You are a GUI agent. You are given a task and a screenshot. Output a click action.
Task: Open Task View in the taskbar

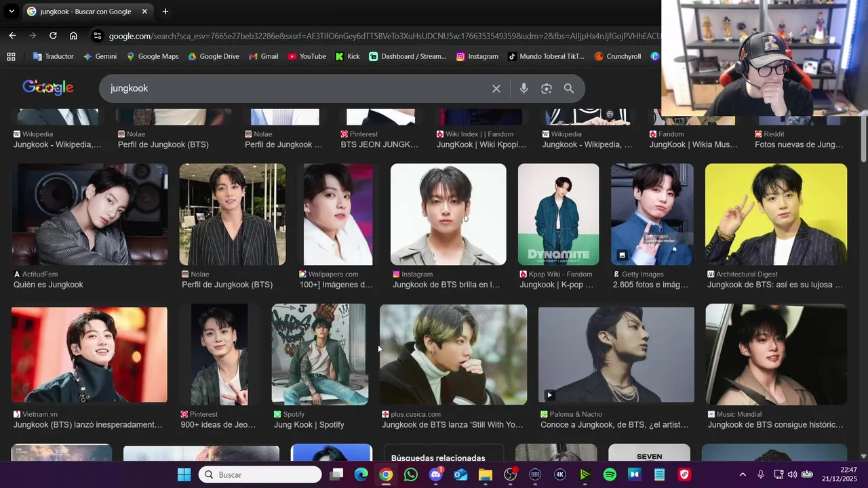click(336, 474)
